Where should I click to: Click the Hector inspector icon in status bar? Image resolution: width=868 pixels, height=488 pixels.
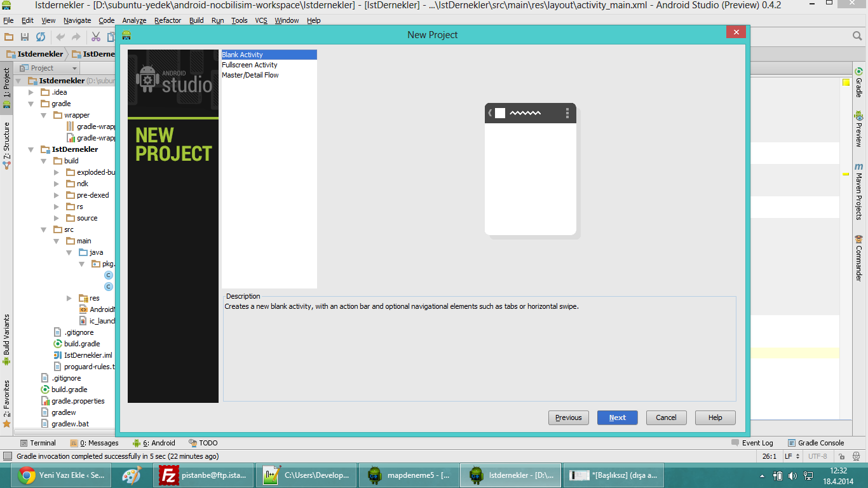pos(855,456)
